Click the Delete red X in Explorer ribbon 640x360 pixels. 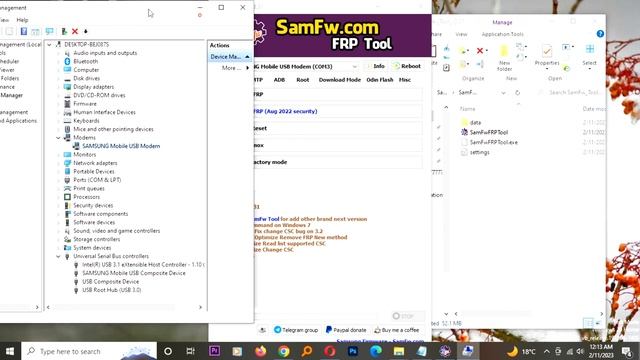click(x=480, y=51)
